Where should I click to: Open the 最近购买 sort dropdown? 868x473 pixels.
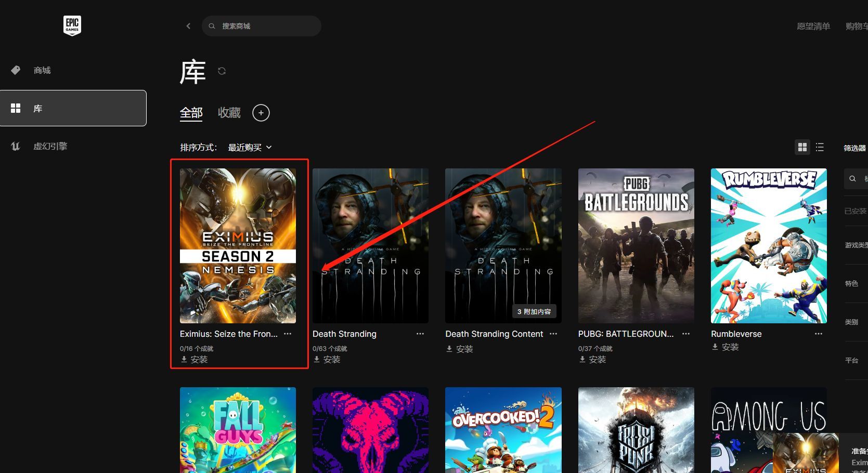(250, 147)
